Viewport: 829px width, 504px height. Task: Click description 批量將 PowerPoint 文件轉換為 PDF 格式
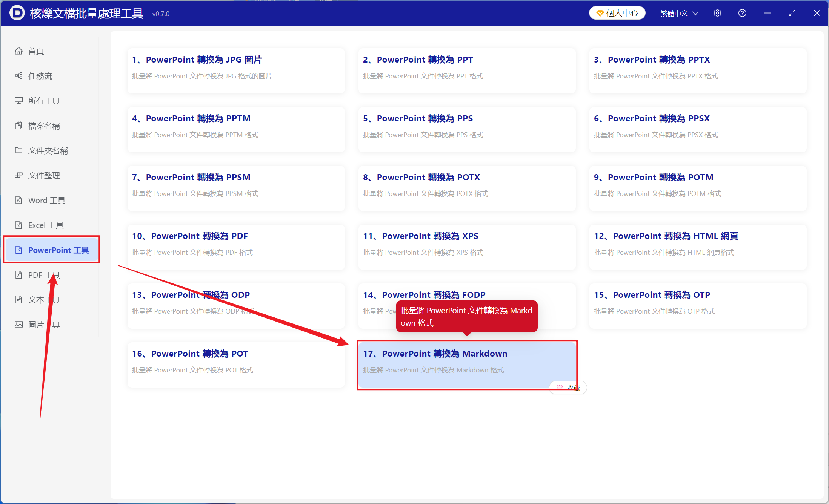point(192,253)
